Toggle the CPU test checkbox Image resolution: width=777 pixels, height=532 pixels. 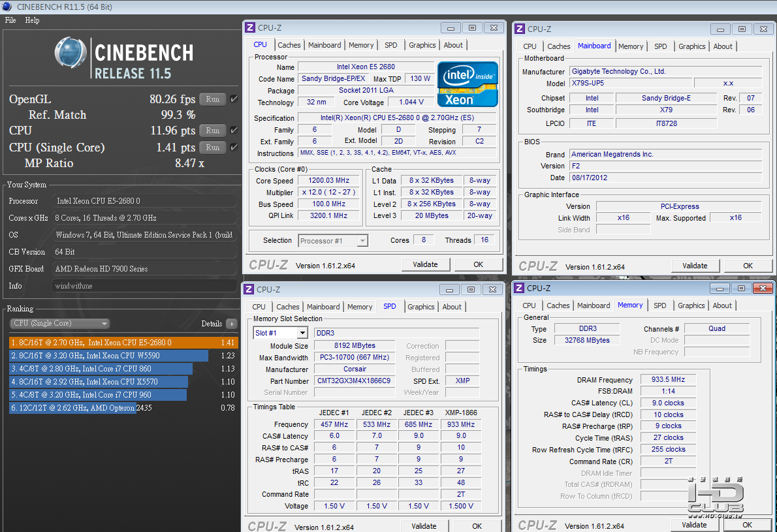point(234,131)
